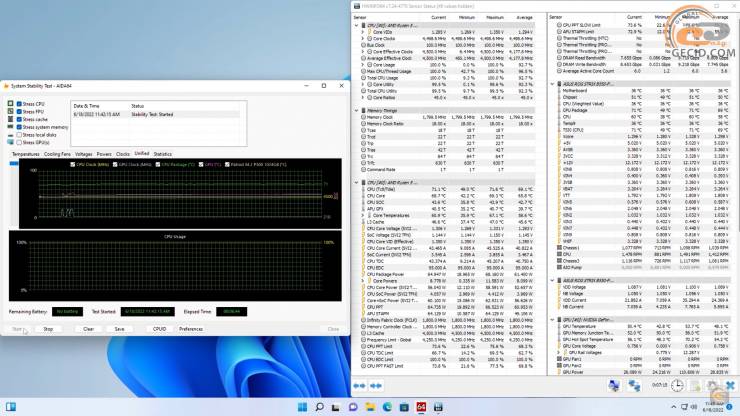This screenshot has height=416, width=740.
Task: Launch Microsoft Edge from the taskbar
Action: click(387, 407)
